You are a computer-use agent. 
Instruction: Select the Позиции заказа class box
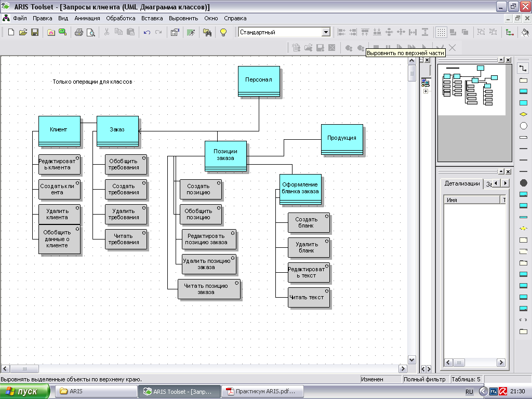coord(225,156)
